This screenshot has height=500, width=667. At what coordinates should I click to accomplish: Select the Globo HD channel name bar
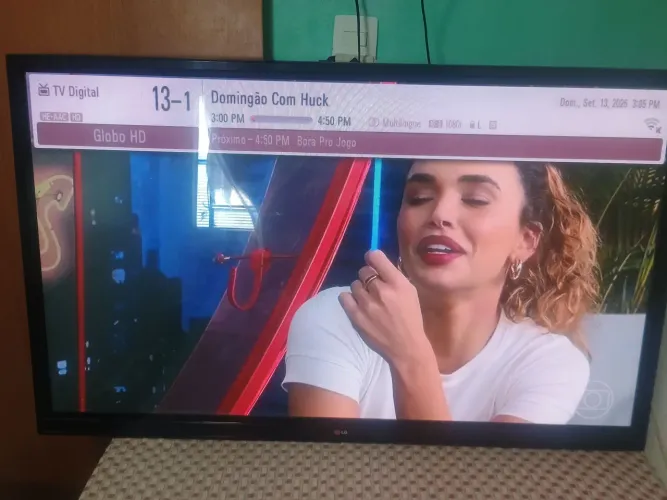tap(118, 136)
